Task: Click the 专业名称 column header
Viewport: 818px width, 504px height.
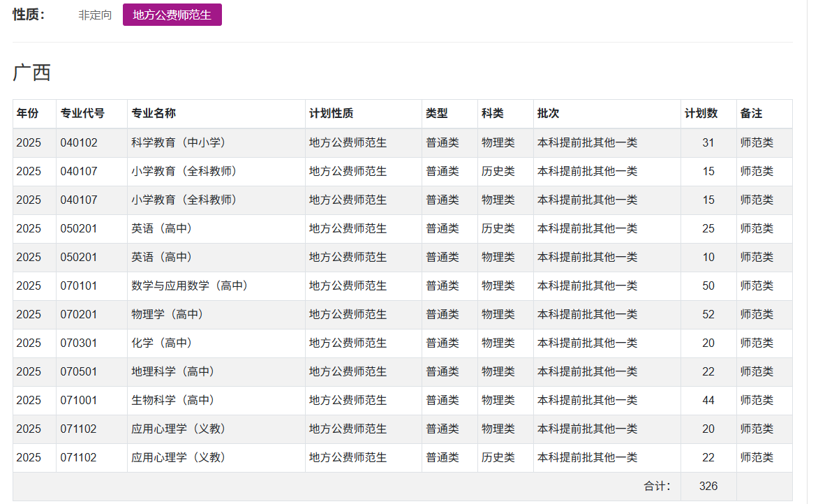Action: point(154,114)
